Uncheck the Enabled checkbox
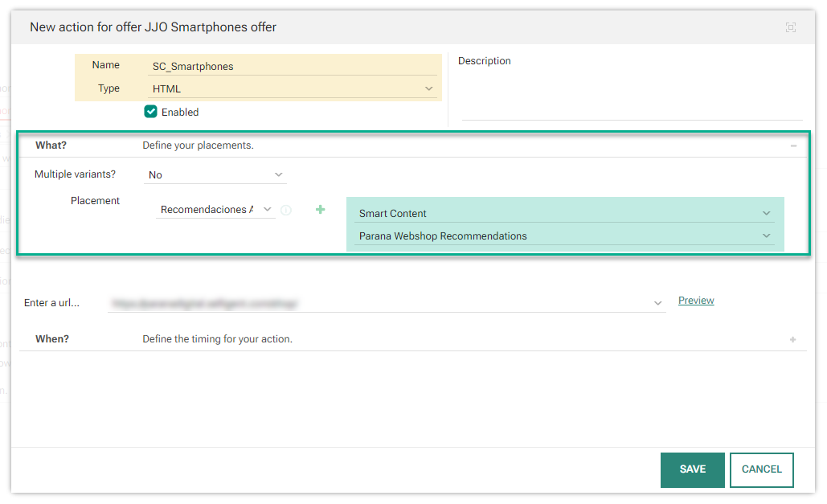 150,112
